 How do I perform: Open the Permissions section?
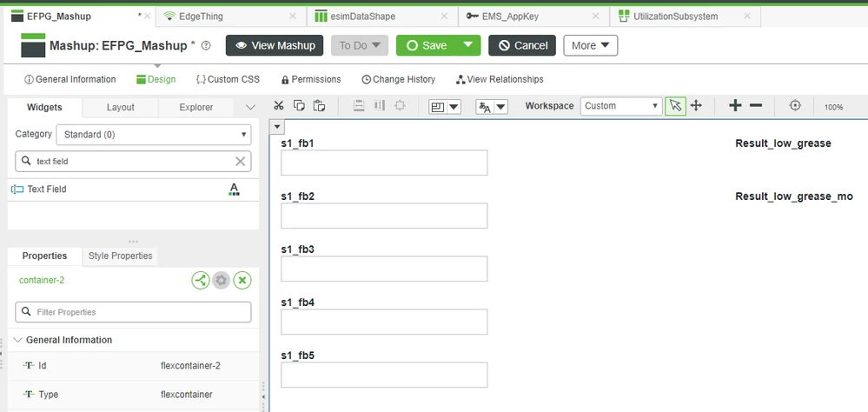pyautogui.click(x=311, y=79)
